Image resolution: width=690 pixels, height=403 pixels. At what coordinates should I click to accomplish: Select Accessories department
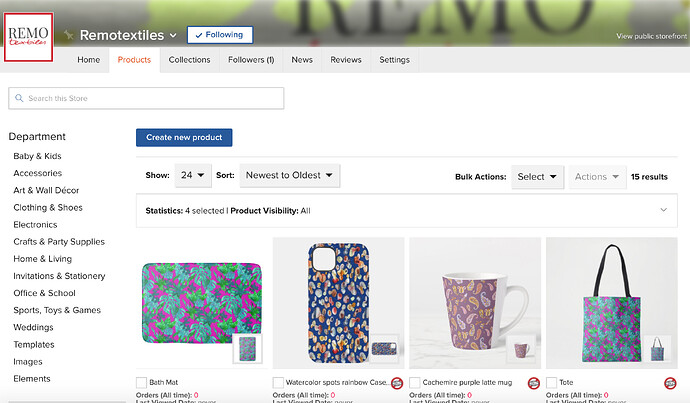pyautogui.click(x=37, y=173)
